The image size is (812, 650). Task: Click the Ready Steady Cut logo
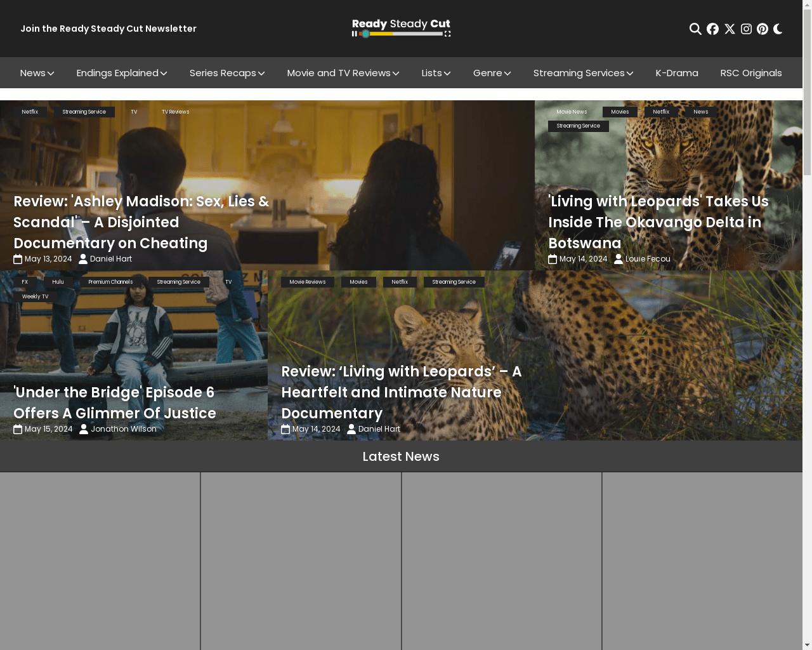pos(401,28)
